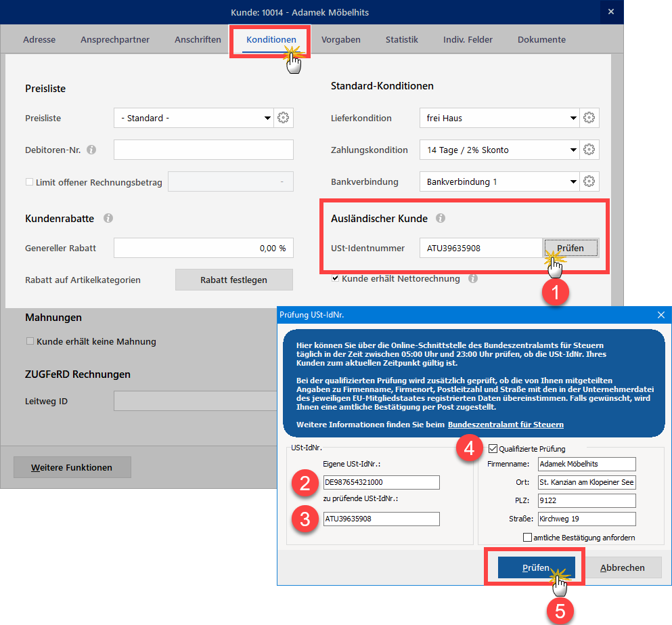Click gear icon beside Lieferkondition dropdown
The height and width of the screenshot is (625, 672).
[x=589, y=118]
